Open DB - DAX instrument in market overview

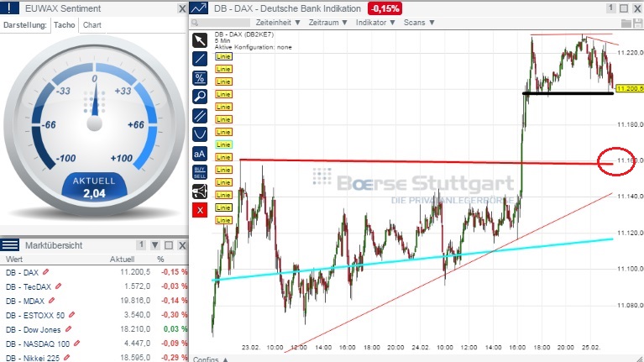tap(22, 272)
